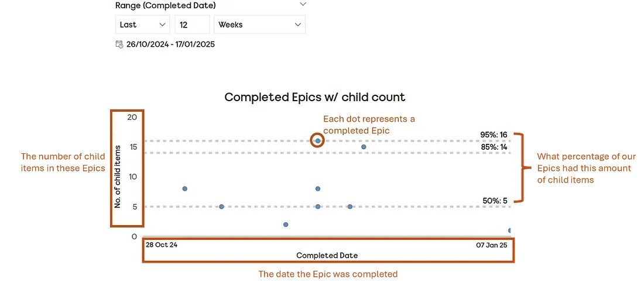Click the 85%: 14 percentile label
The image size is (644, 286).
[494, 146]
